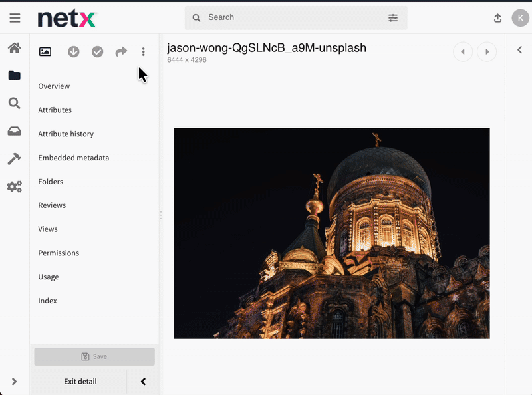Select the Attributes menu item
Image resolution: width=532 pixels, height=395 pixels.
(x=55, y=110)
